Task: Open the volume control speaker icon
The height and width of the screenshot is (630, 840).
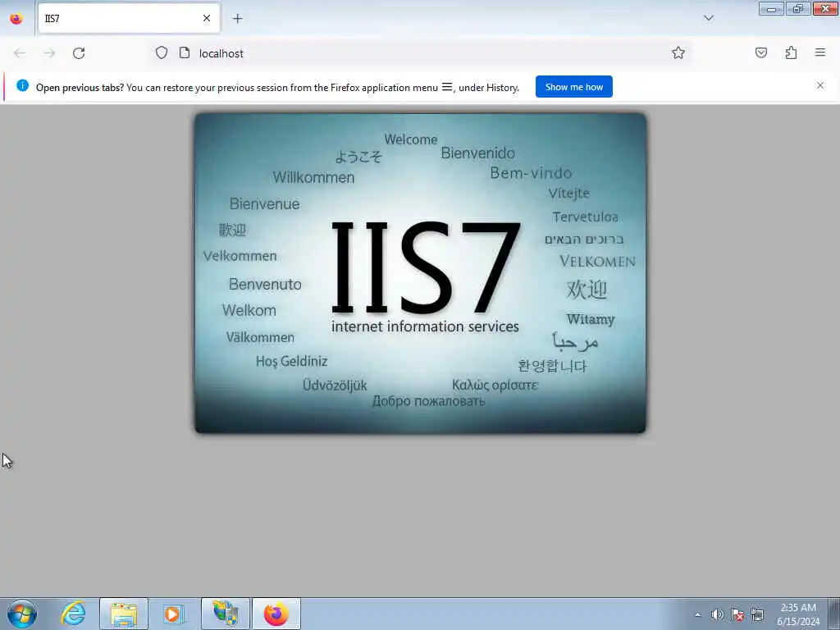Action: 717,615
